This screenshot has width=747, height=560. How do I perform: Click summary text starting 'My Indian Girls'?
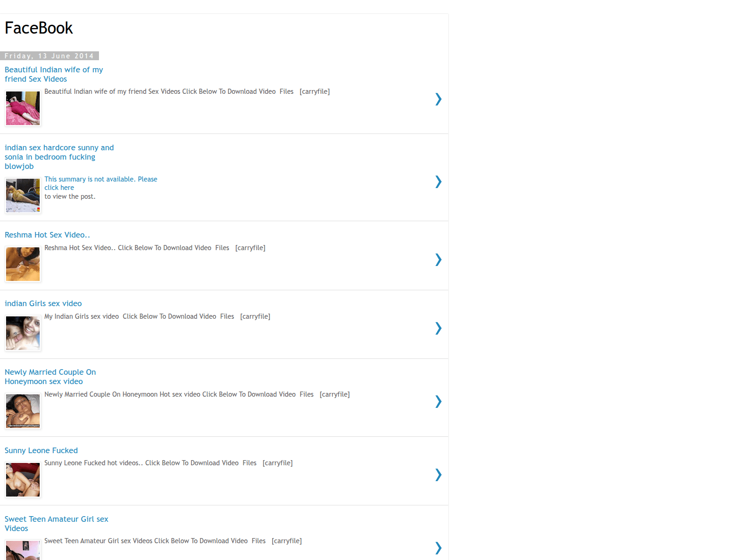(x=157, y=316)
